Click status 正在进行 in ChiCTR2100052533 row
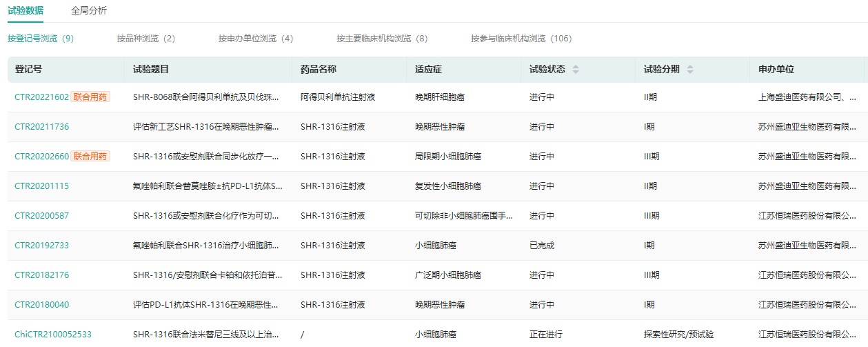 point(546,335)
